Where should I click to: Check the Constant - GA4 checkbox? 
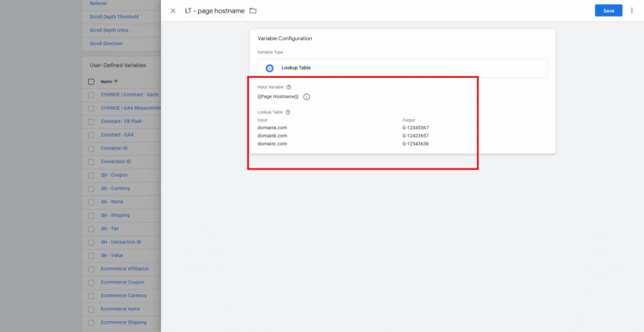(x=91, y=135)
